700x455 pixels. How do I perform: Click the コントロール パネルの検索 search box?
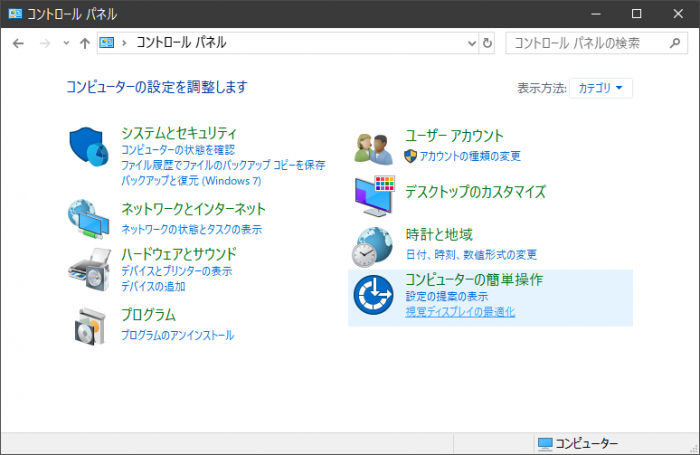[596, 43]
